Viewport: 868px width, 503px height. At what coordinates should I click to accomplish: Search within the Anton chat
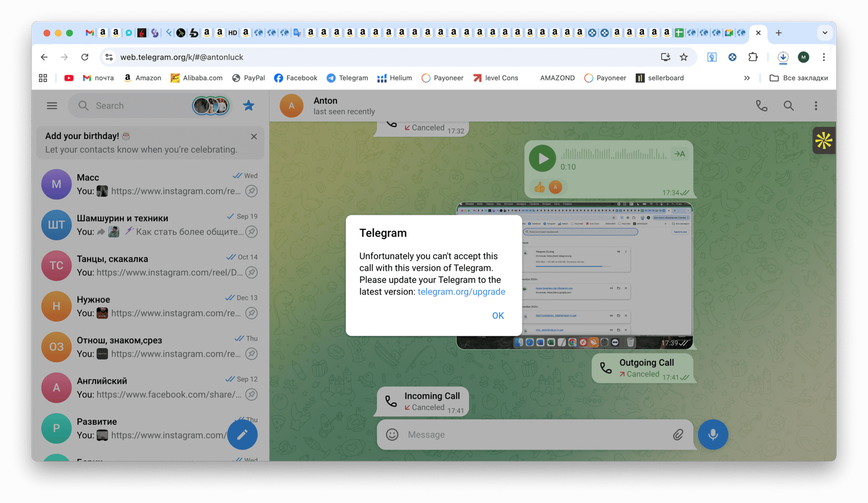[x=788, y=106]
